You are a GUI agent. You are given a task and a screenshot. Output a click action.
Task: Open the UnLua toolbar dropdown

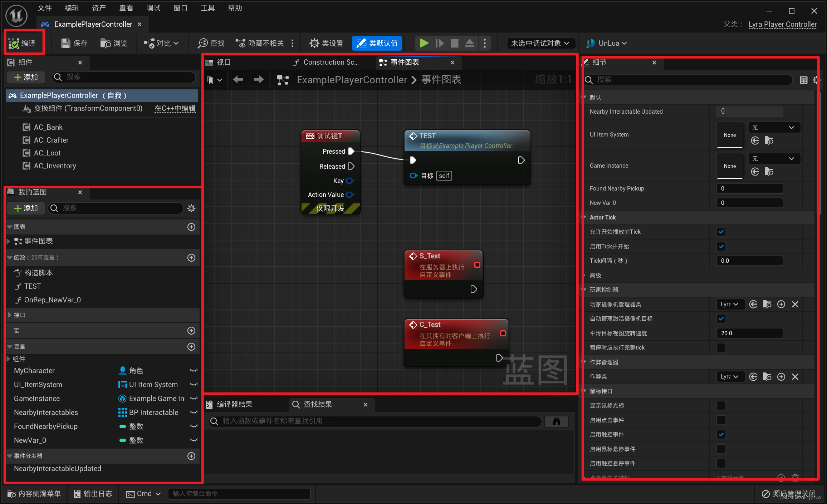coord(607,43)
